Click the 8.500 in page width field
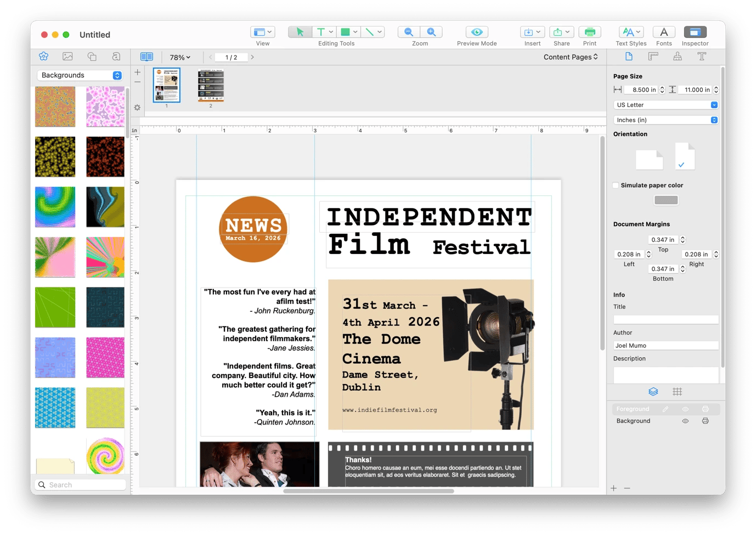The image size is (756, 535). click(x=641, y=89)
